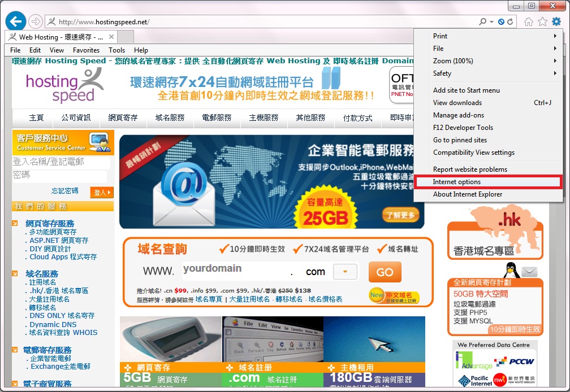The height and width of the screenshot is (392, 570).
Task: Open the search dropdown arrow in address bar
Action: [492, 22]
